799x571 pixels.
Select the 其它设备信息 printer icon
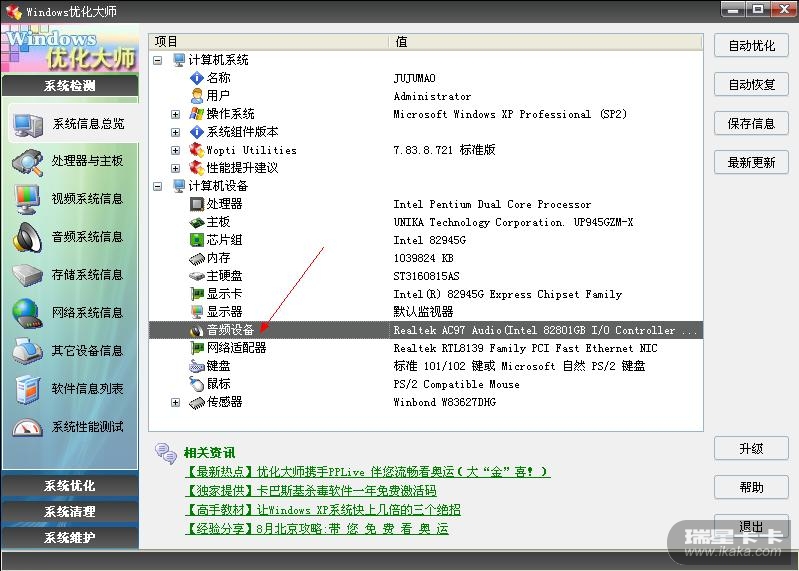pos(27,351)
